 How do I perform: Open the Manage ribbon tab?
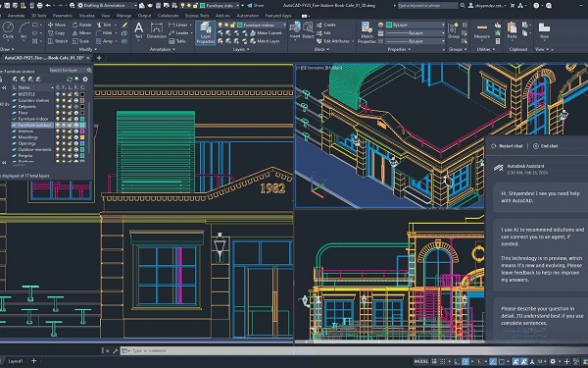(x=123, y=16)
